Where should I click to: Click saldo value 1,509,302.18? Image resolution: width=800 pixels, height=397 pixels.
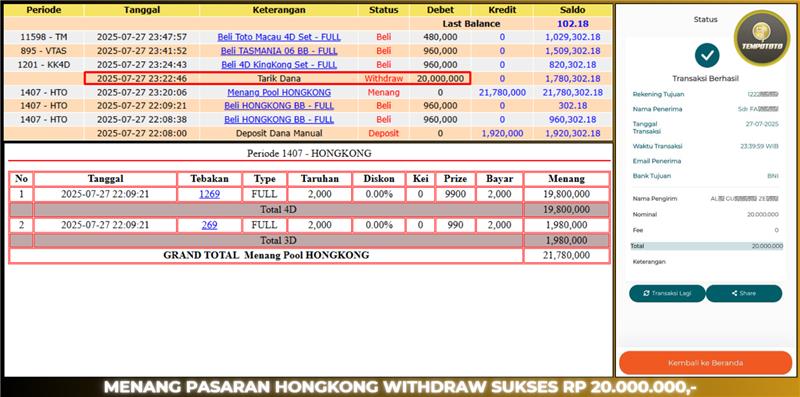(572, 51)
